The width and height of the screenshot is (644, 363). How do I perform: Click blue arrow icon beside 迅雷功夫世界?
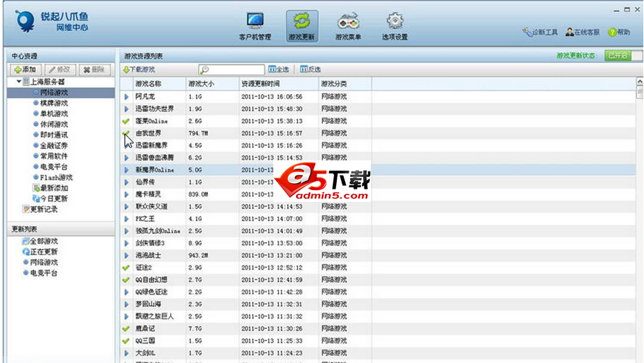127,109
